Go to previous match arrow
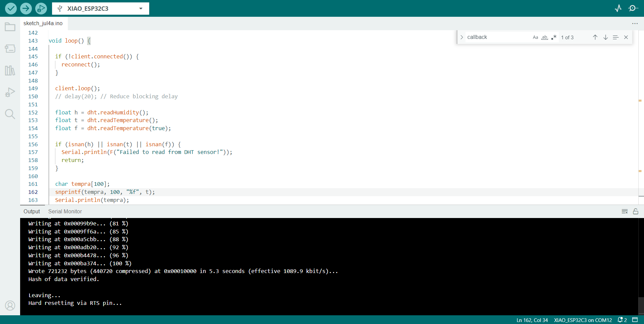Image resolution: width=644 pixels, height=324 pixels. click(595, 37)
